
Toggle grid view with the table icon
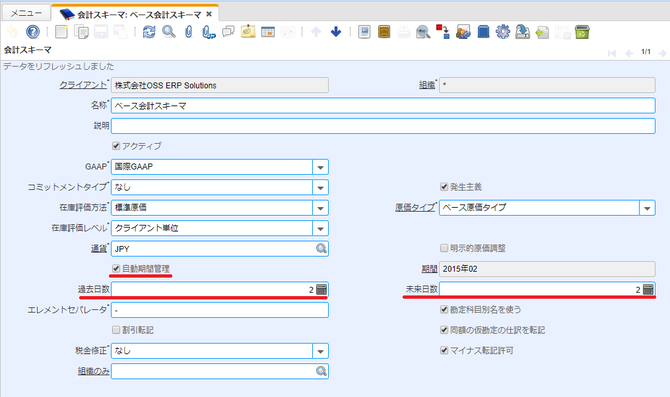click(x=268, y=32)
